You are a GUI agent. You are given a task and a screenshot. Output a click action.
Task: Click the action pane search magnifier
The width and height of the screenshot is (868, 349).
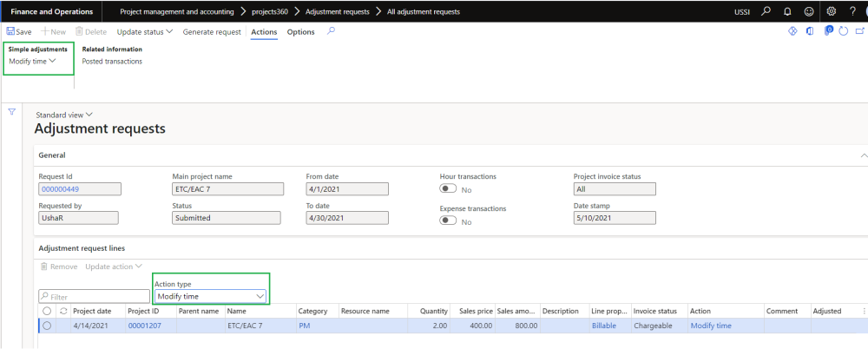[331, 31]
